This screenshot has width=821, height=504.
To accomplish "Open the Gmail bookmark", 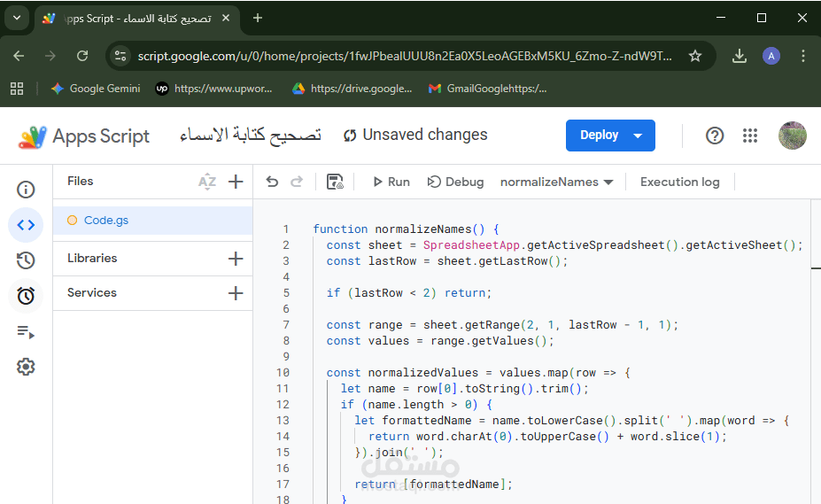I will tap(487, 89).
